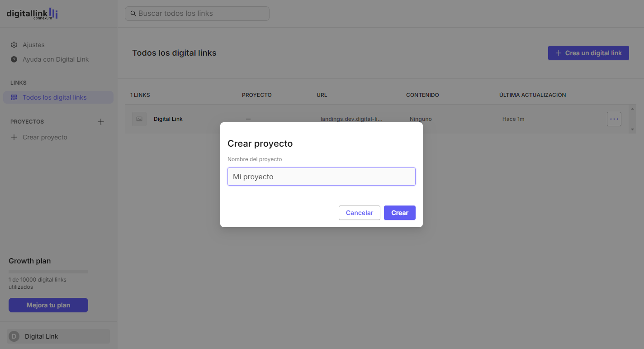
Task: Click the QR grid icon beside Todos los digital links
Action: pyautogui.click(x=14, y=97)
